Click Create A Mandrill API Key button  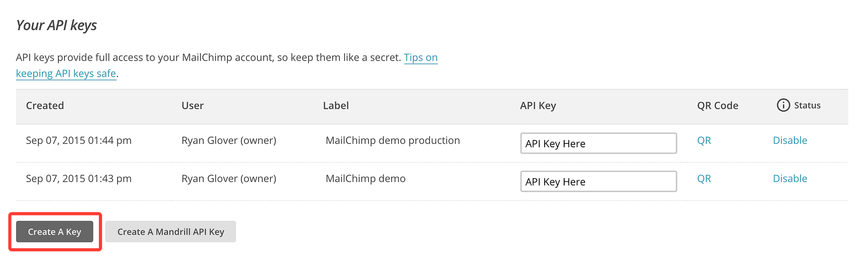[x=171, y=232]
